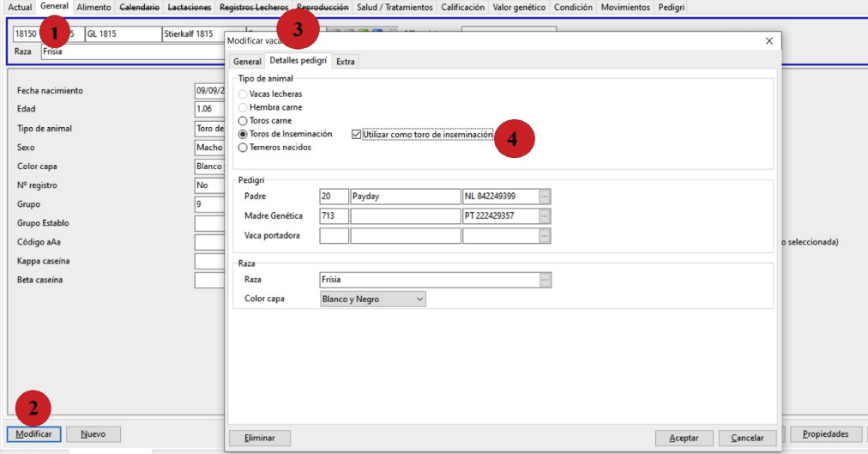Viewport: 868px width, 454px height.
Task: Click main window Color capa field Blanco
Action: click(x=210, y=166)
